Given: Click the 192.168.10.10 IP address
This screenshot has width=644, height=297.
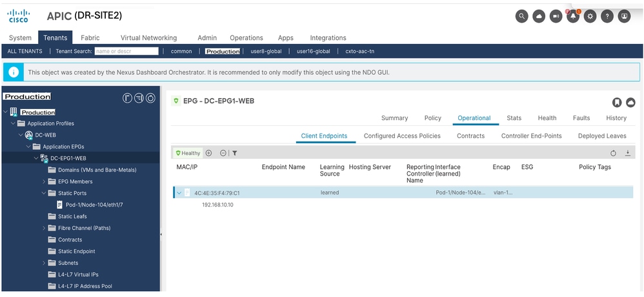Looking at the screenshot, I should [217, 205].
